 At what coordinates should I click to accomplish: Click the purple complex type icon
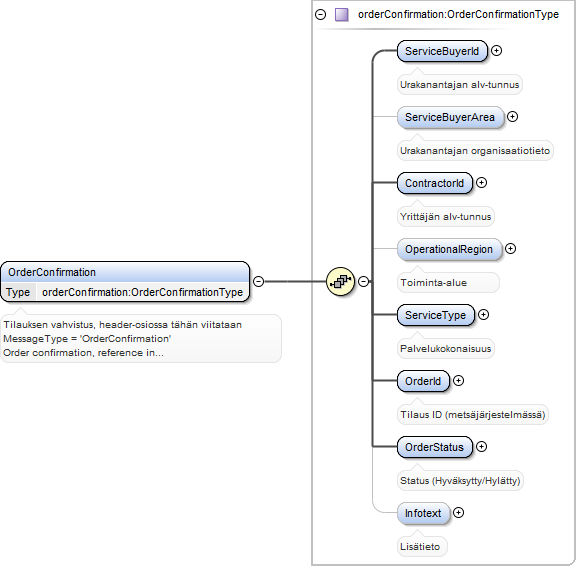(x=341, y=15)
